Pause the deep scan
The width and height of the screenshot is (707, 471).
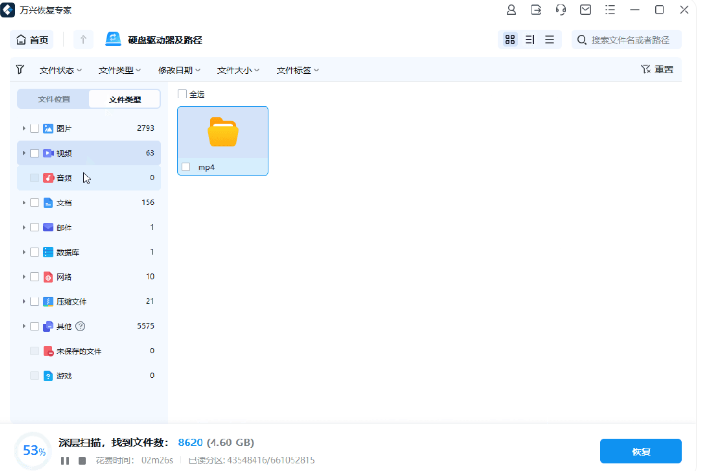click(65, 461)
